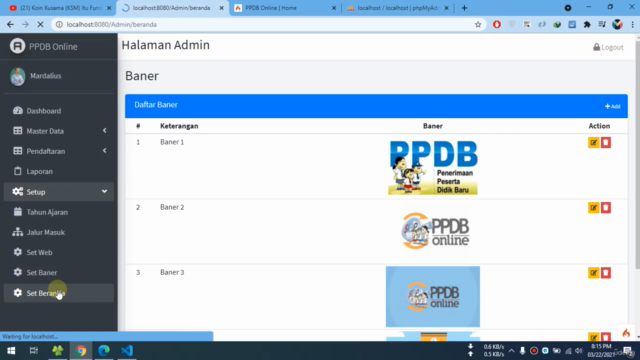Click the address bar URL field

(x=269, y=24)
